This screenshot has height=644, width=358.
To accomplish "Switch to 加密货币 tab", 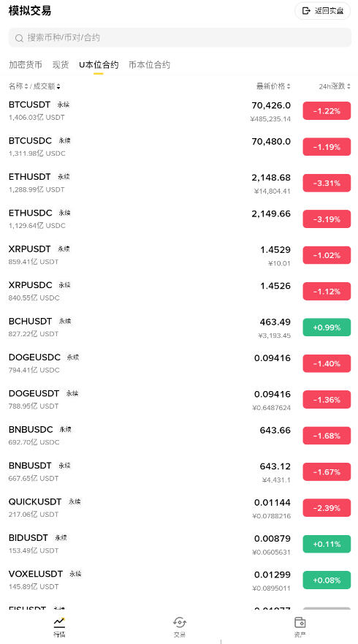I will (x=26, y=65).
